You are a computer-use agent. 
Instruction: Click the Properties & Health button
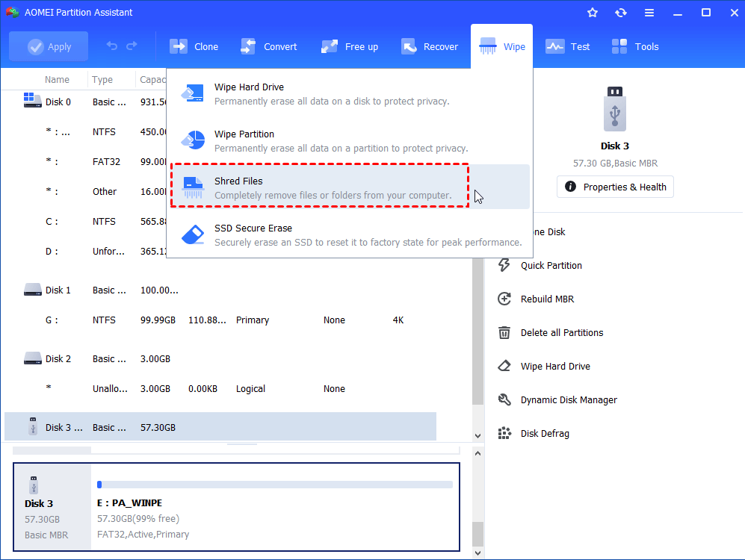click(x=615, y=187)
